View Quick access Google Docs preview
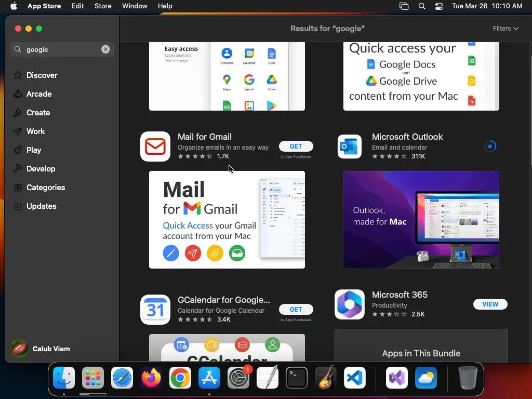Screen dimensions: 532x399 tap(421, 76)
